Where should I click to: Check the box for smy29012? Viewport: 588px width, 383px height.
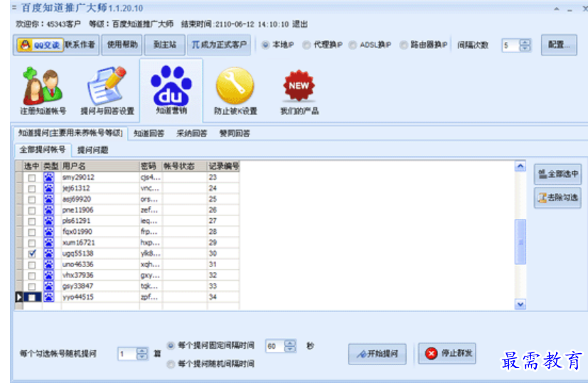click(x=32, y=178)
